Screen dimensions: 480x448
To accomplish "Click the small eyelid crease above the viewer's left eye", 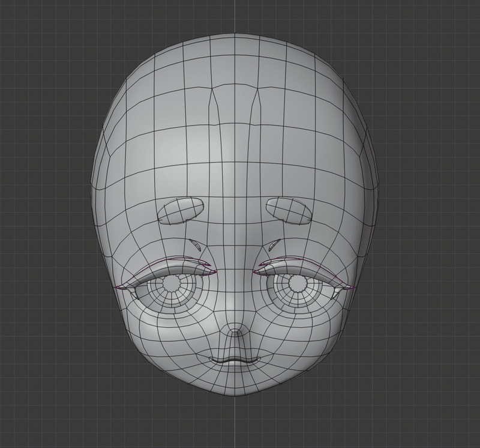I will [x=194, y=246].
